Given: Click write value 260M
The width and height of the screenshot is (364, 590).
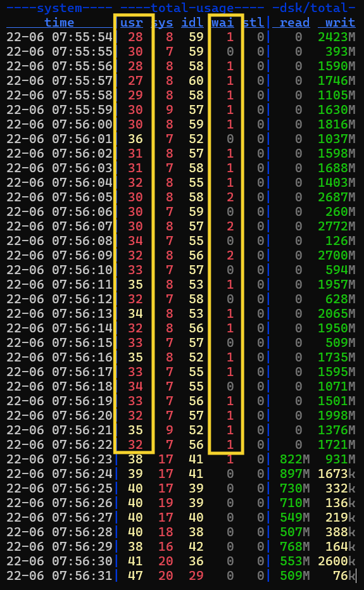Looking at the screenshot, I should (x=341, y=211).
